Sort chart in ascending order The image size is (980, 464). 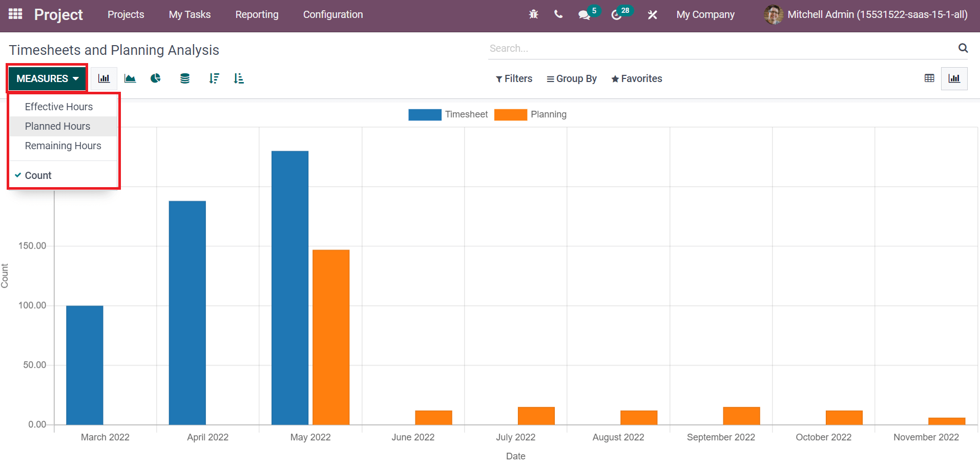pyautogui.click(x=239, y=78)
